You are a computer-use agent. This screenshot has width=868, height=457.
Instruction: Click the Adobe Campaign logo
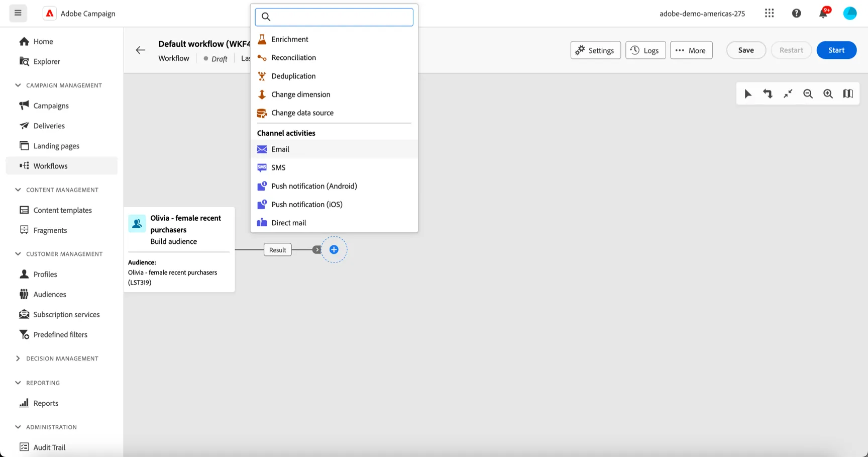coord(50,13)
